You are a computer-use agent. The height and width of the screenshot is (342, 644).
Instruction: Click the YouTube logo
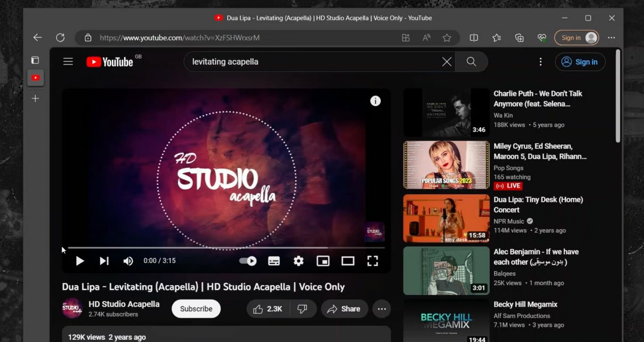[x=110, y=61]
